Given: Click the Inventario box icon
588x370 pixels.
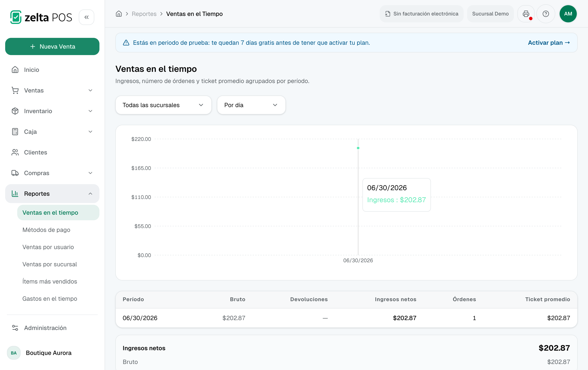Looking at the screenshot, I should 15,111.
